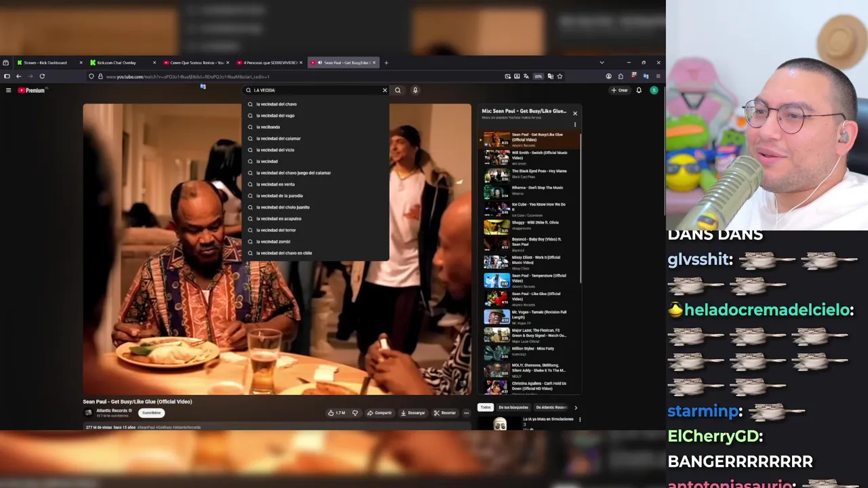
Task: Play Rihanna - Don't Stop The Music
Action: tap(530, 192)
